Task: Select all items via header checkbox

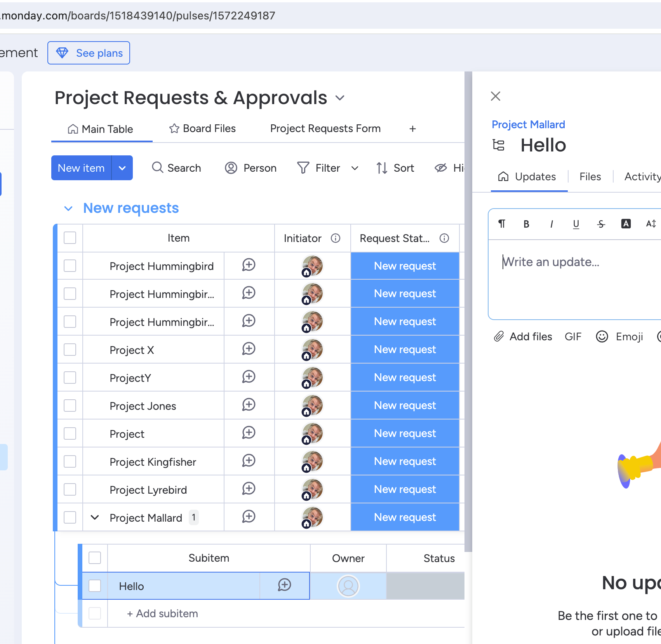Action: tap(70, 238)
